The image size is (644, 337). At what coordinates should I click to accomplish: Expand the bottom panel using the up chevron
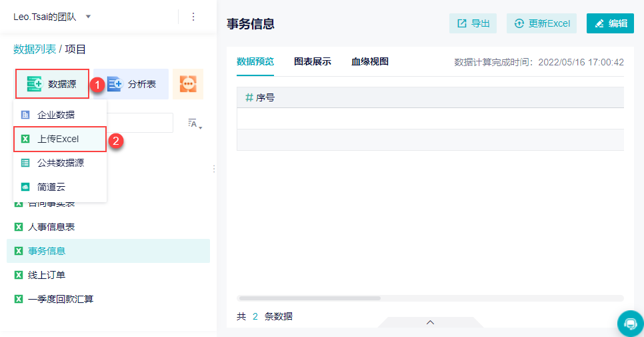click(430, 322)
